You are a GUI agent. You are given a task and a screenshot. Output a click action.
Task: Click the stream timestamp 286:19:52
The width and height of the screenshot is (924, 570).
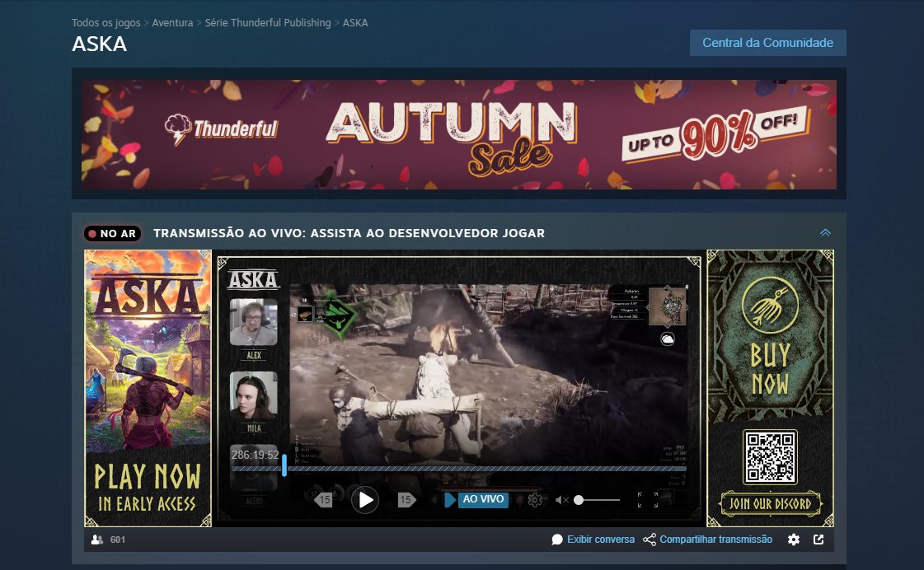click(256, 455)
